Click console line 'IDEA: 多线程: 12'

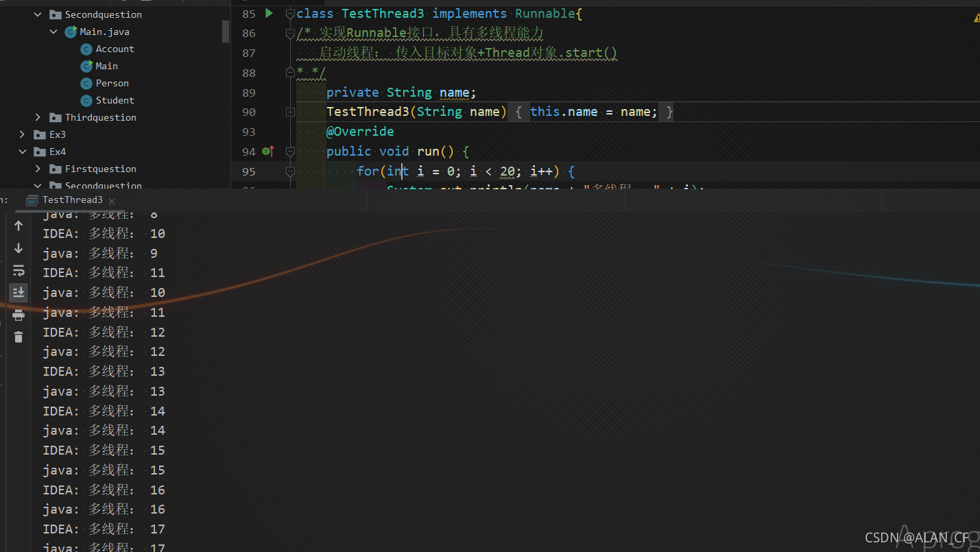coord(104,333)
